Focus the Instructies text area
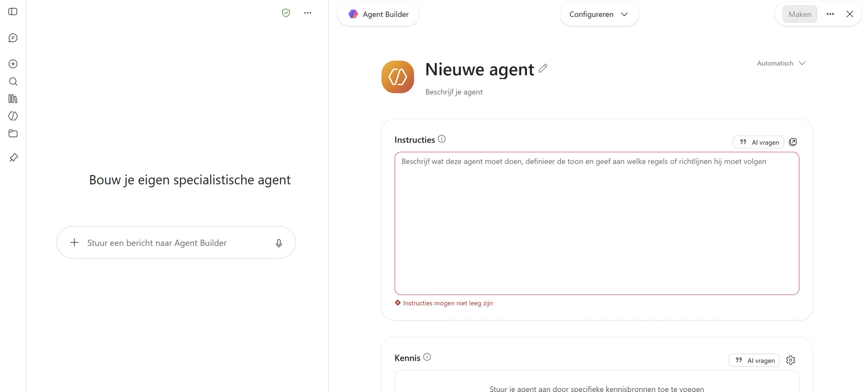The height and width of the screenshot is (392, 868). 597,223
